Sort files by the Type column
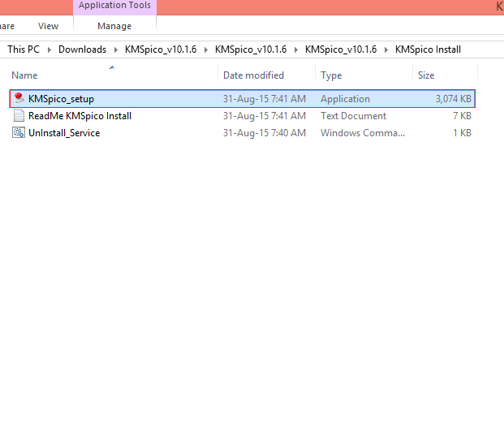This screenshot has height=421, width=504. (x=331, y=75)
